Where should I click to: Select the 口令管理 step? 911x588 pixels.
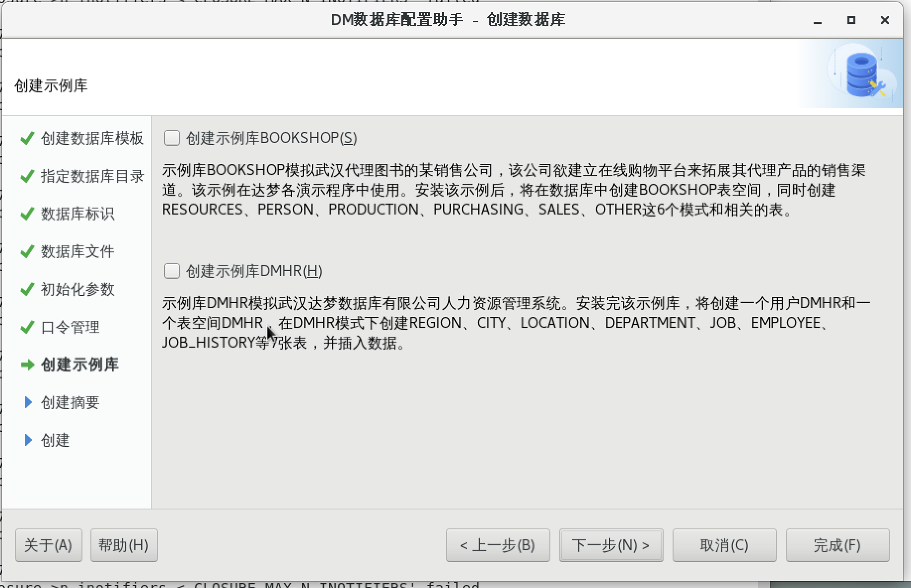tap(70, 327)
